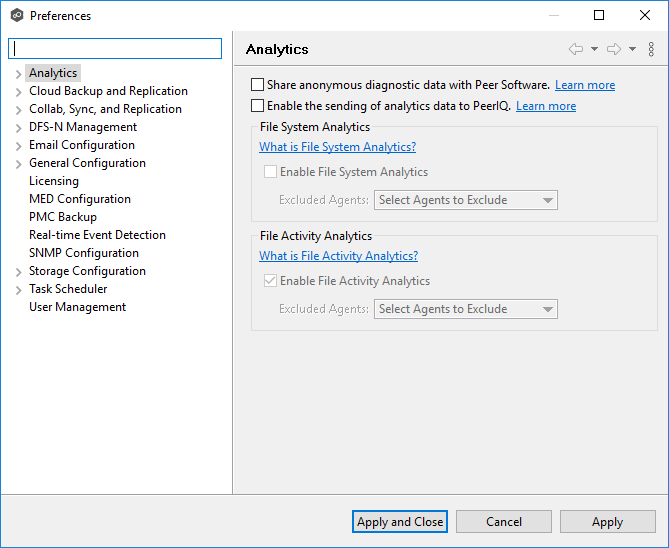Image resolution: width=669 pixels, height=548 pixels.
Task: Click the Apply and Close button
Action: (x=400, y=521)
